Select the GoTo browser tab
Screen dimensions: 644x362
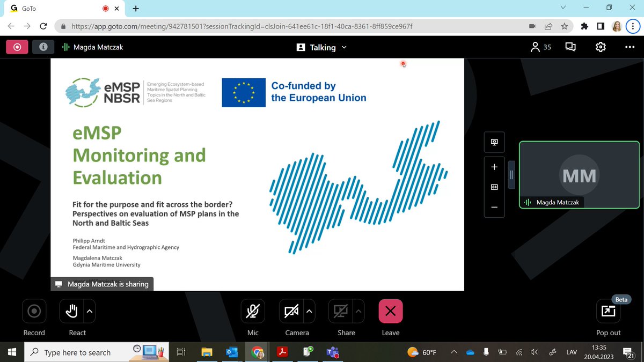pyautogui.click(x=64, y=9)
